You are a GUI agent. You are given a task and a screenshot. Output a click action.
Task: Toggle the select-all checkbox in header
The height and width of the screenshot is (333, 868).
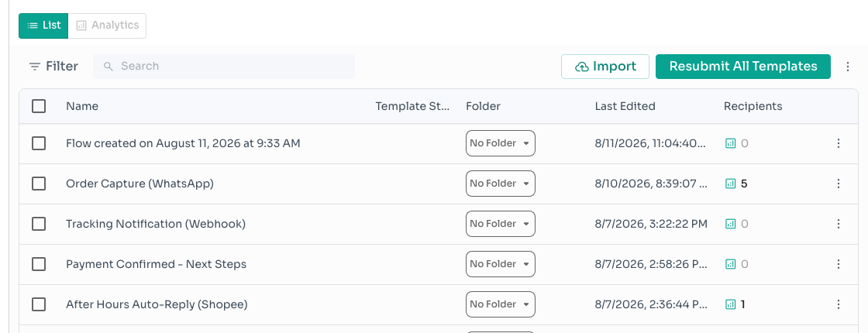pyautogui.click(x=39, y=106)
